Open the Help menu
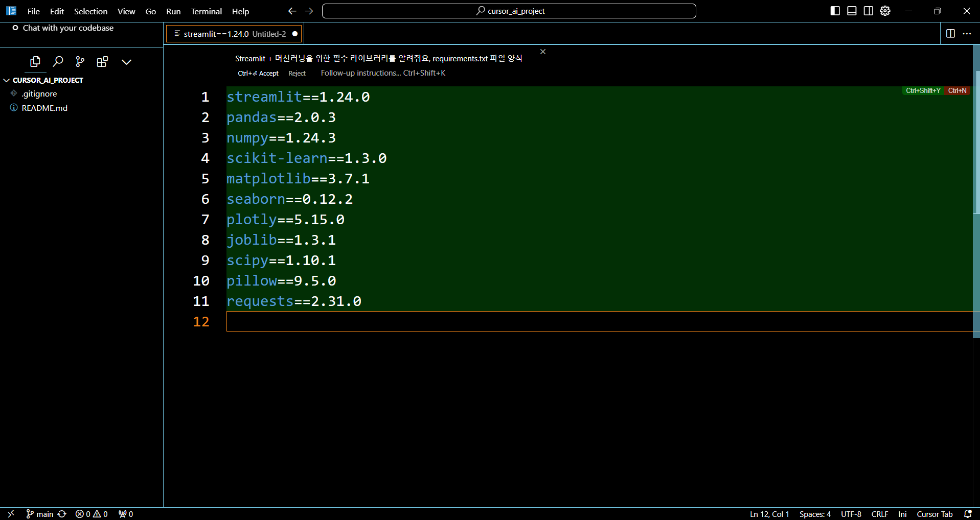 [x=240, y=11]
